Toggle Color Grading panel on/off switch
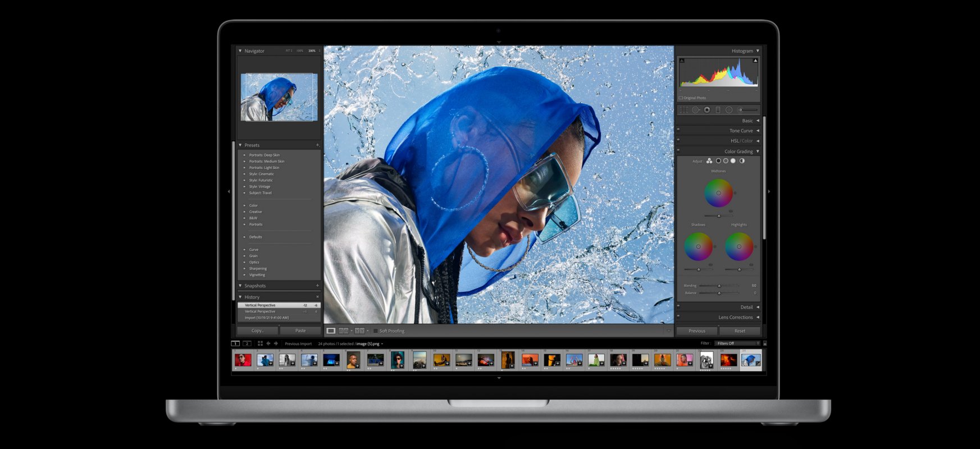The height and width of the screenshot is (449, 980). [x=678, y=150]
